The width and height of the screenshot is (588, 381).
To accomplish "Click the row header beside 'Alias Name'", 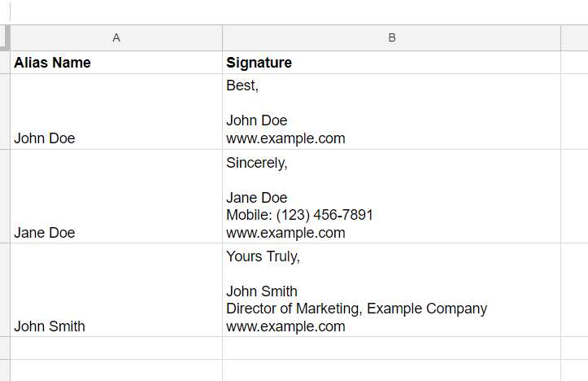I will click(5, 63).
